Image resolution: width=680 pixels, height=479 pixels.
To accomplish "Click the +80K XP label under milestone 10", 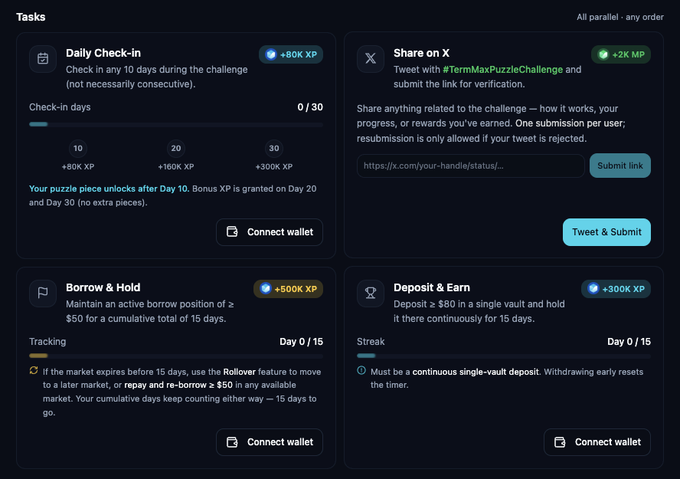I will coord(78,166).
